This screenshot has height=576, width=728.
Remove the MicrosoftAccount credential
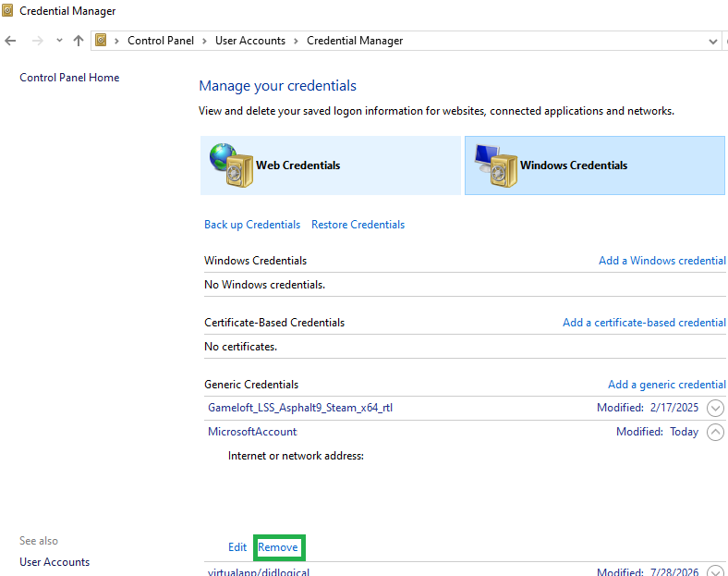click(x=278, y=547)
